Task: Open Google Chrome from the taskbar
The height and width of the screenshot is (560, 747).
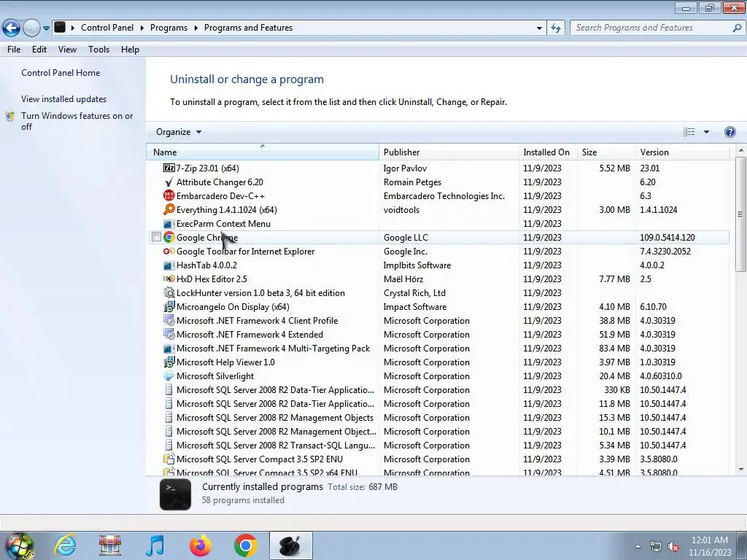Action: (x=246, y=545)
